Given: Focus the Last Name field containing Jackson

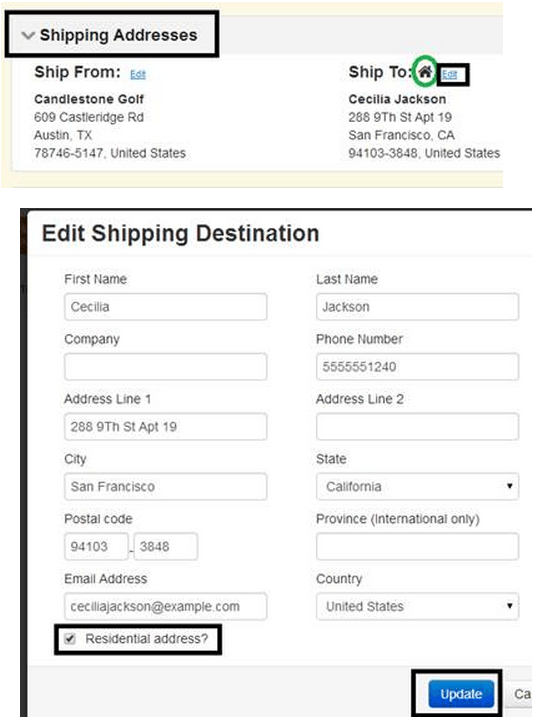Looking at the screenshot, I should [x=417, y=307].
